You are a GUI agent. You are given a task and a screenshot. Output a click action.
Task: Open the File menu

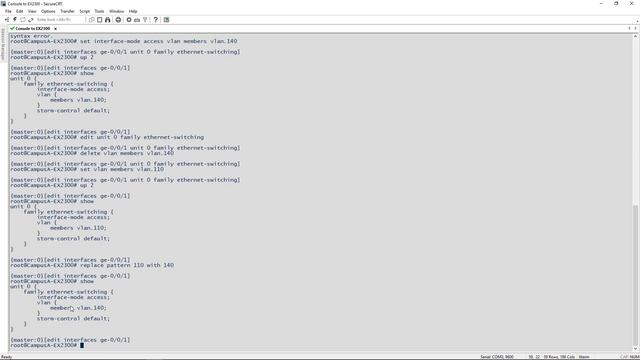coord(8,11)
